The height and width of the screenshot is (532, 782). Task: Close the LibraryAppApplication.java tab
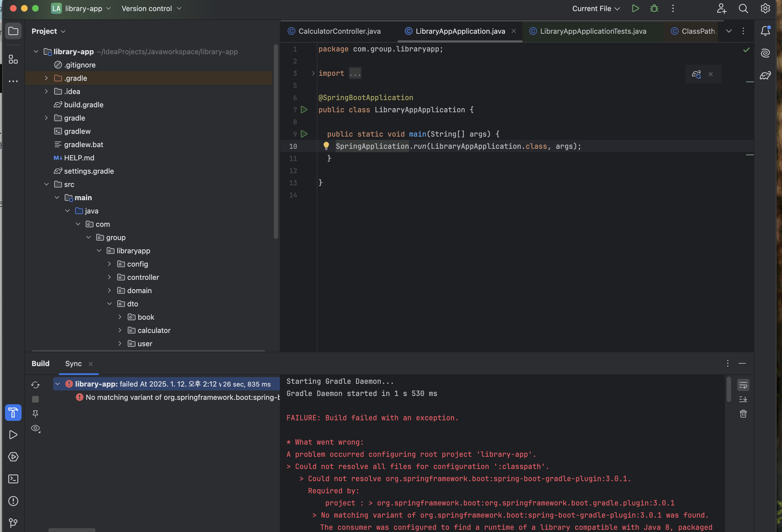point(513,31)
